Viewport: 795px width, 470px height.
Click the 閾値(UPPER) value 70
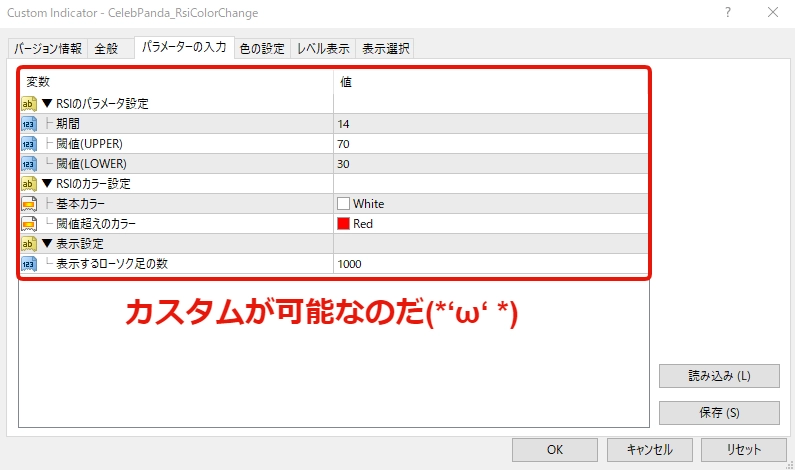pos(343,144)
